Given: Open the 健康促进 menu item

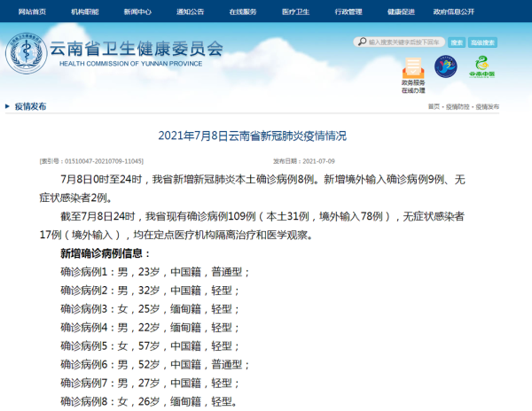Looking at the screenshot, I should pyautogui.click(x=401, y=12).
